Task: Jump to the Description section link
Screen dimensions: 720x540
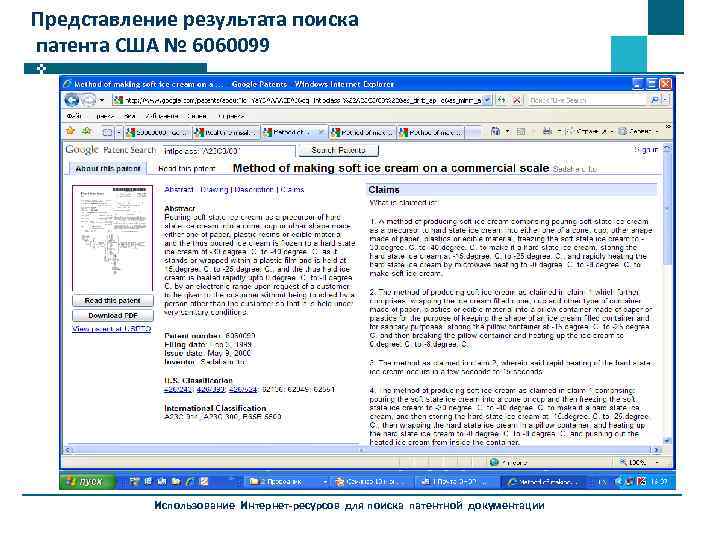Action: [x=254, y=189]
